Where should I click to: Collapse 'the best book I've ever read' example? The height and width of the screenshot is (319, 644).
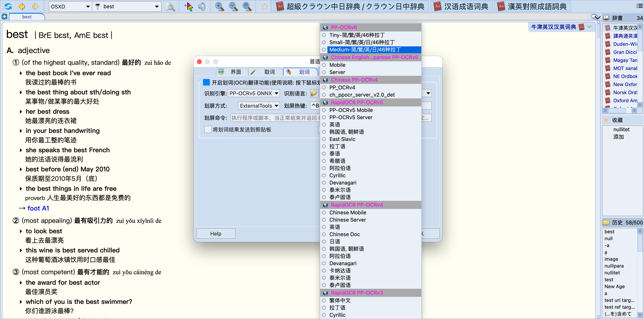[21, 73]
